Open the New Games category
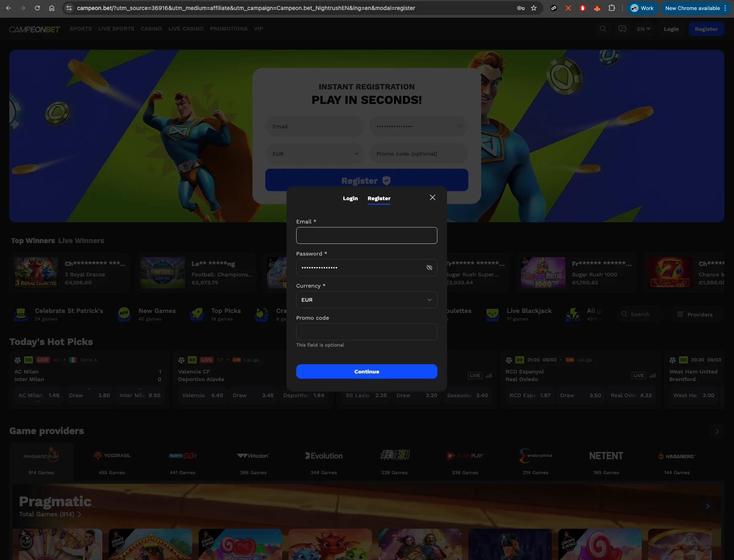Image resolution: width=734 pixels, height=560 pixels. [147, 314]
